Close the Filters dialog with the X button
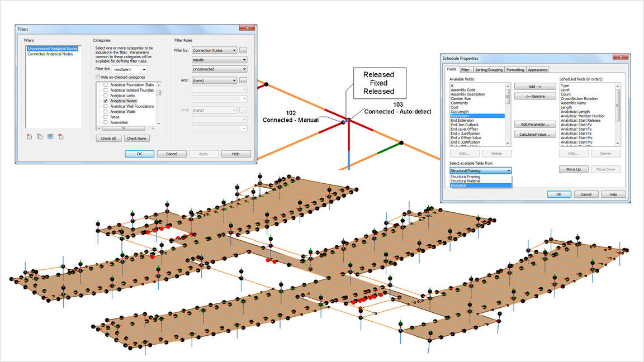Screen dimensions: 644x362 (247, 28)
